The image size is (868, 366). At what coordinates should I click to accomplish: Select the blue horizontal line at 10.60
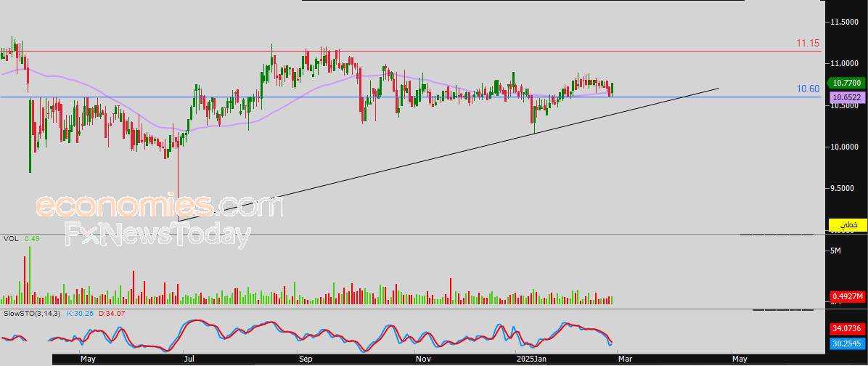(411, 97)
